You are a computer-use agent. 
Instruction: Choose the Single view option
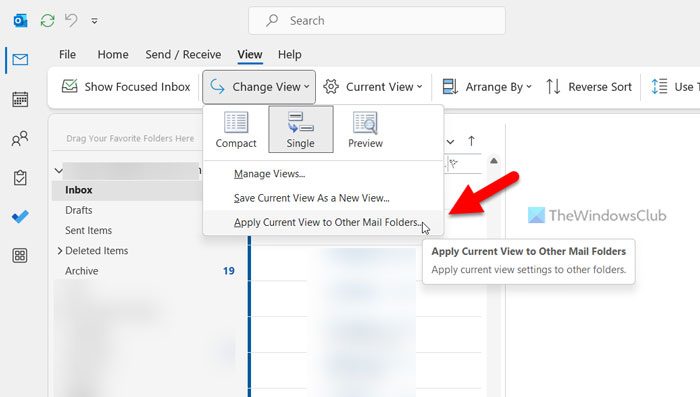tap(300, 130)
